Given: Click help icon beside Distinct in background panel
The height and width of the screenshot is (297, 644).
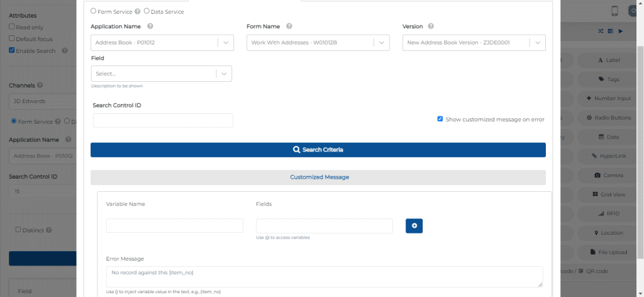Looking at the screenshot, I should [x=49, y=230].
